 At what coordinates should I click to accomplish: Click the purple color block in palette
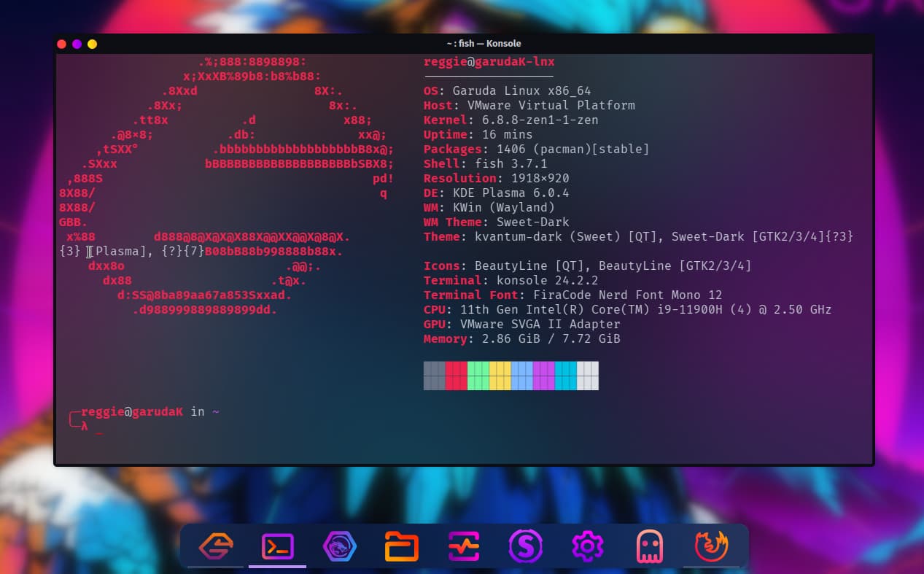coord(544,376)
